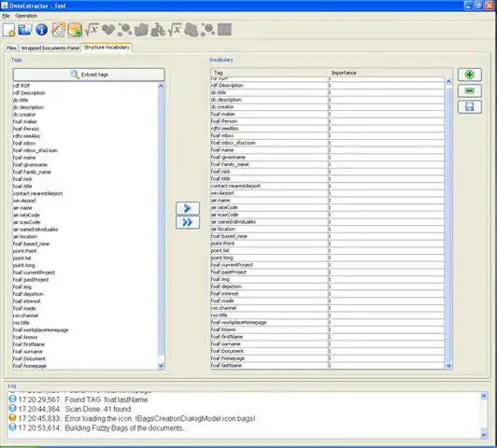Viewport: 497px width, 448px height.
Task: Click the 'Found TAG foaf:lastName' log entry
Action: pyautogui.click(x=106, y=399)
